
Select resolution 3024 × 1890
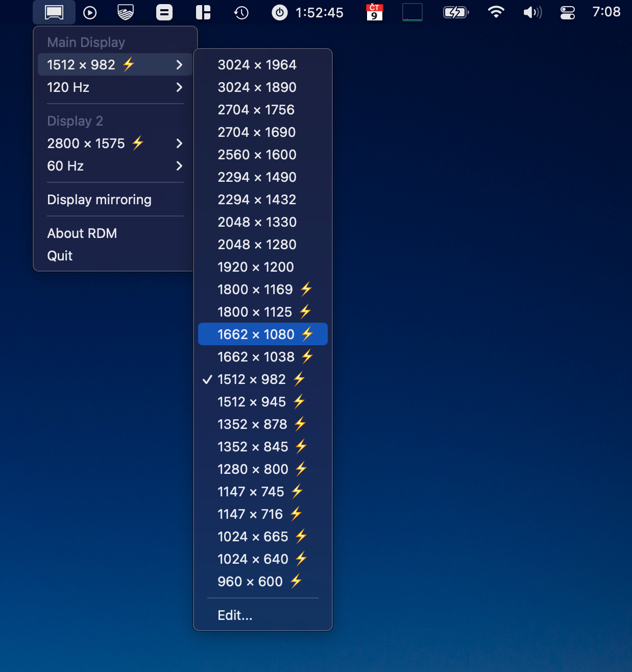click(263, 87)
